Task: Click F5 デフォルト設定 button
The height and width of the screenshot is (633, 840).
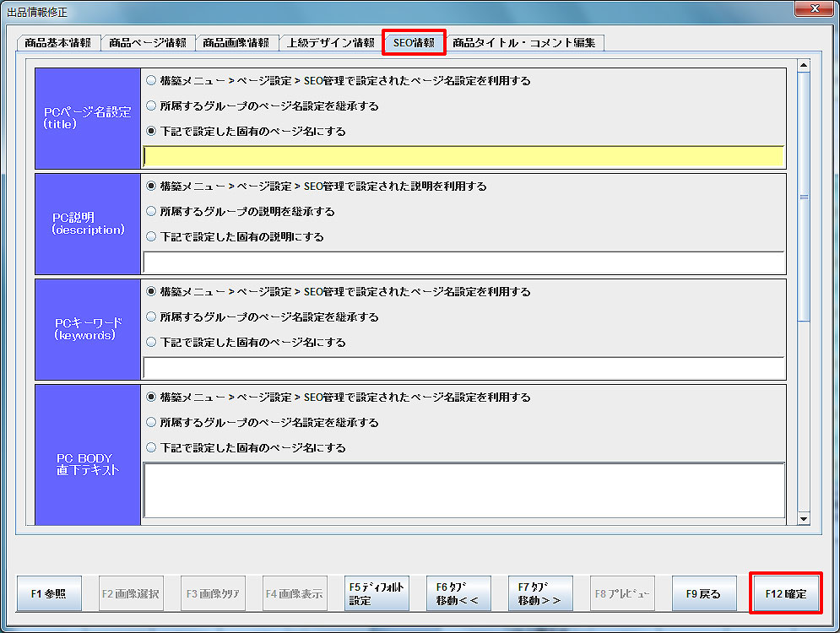Action: [377, 593]
